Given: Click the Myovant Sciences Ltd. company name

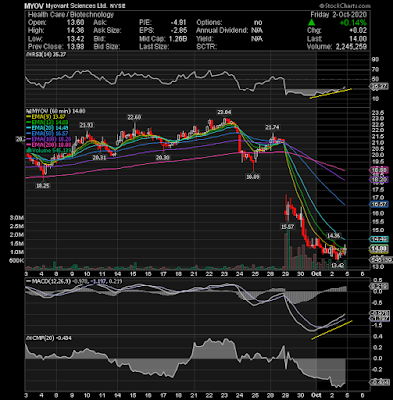Looking at the screenshot, I should (77, 6).
